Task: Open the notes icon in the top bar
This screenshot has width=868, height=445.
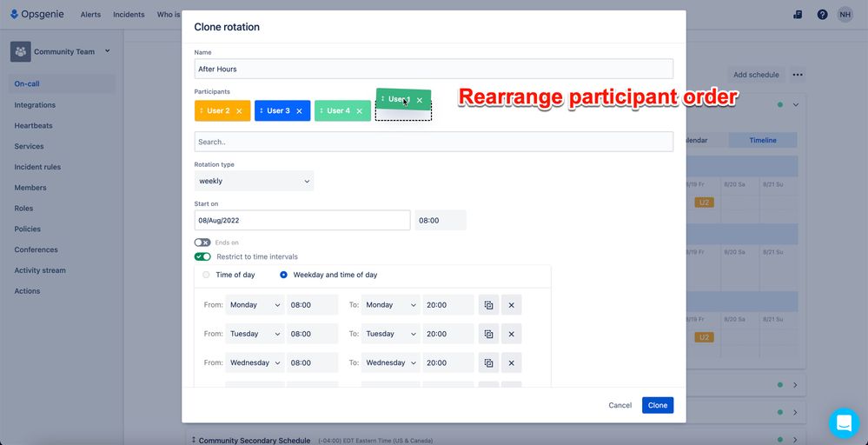Action: 798,15
